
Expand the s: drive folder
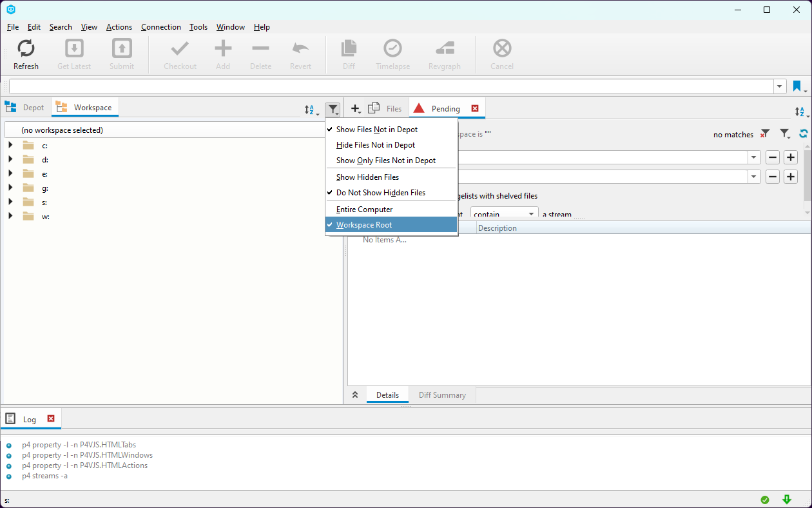click(10, 202)
